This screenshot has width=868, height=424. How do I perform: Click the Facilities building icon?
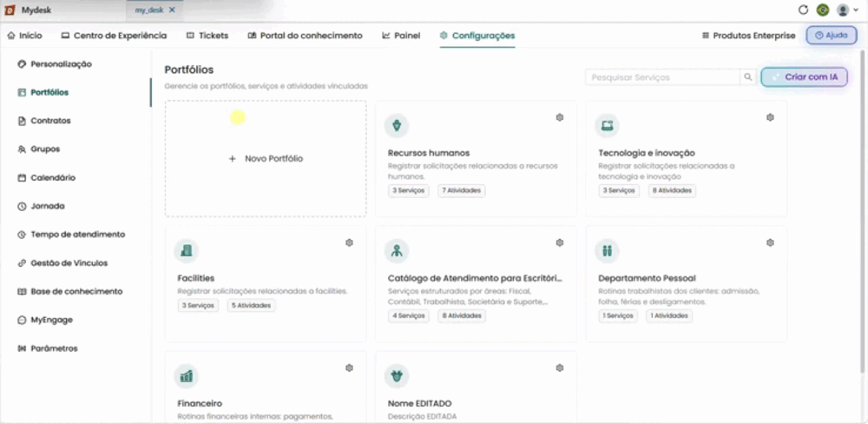coord(187,251)
